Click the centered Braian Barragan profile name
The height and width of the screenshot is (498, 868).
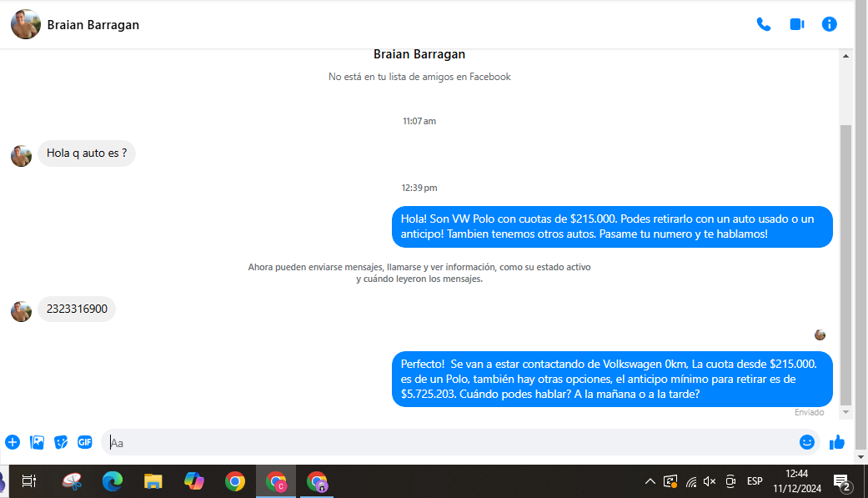[419, 54]
